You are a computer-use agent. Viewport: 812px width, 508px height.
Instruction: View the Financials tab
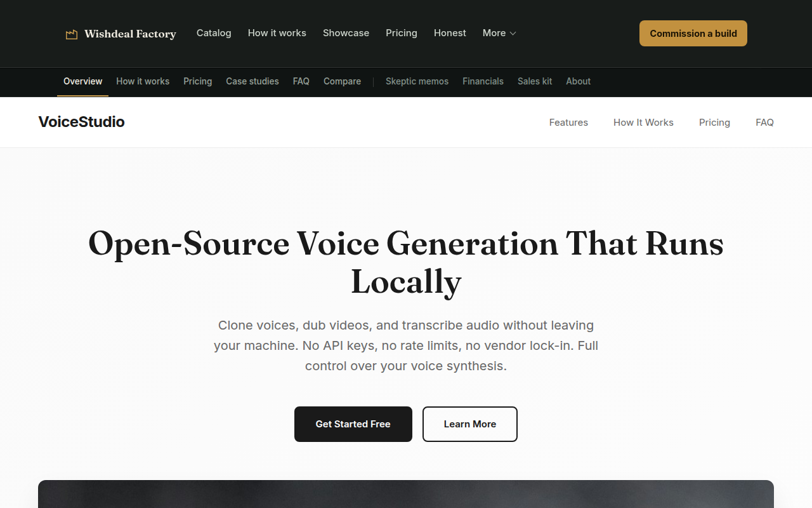pyautogui.click(x=483, y=81)
